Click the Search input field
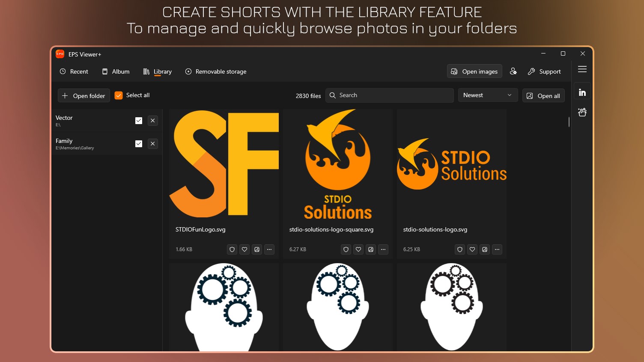The image size is (644, 362). pyautogui.click(x=390, y=95)
